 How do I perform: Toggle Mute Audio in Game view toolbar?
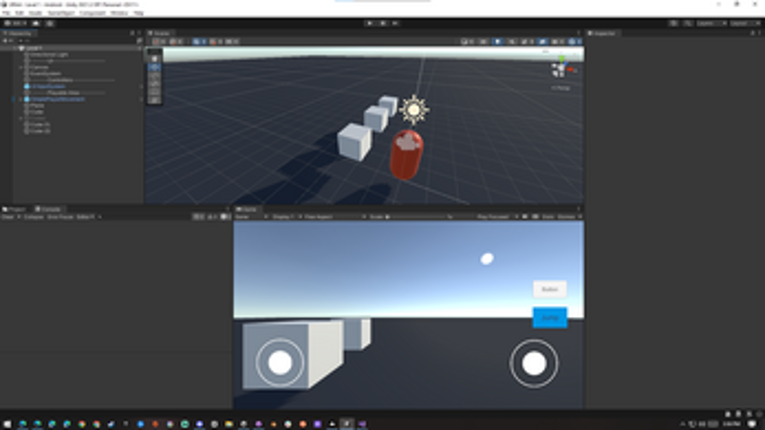click(x=525, y=217)
